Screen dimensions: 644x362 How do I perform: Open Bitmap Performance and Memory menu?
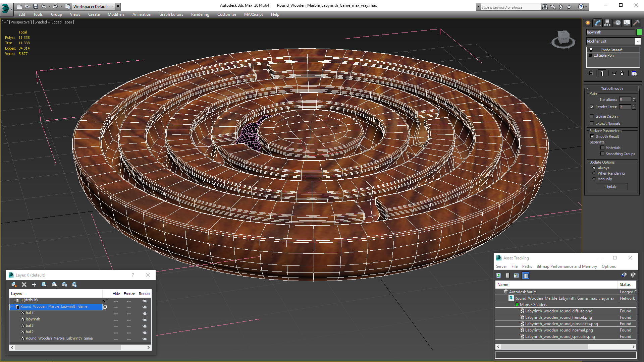[567, 266]
